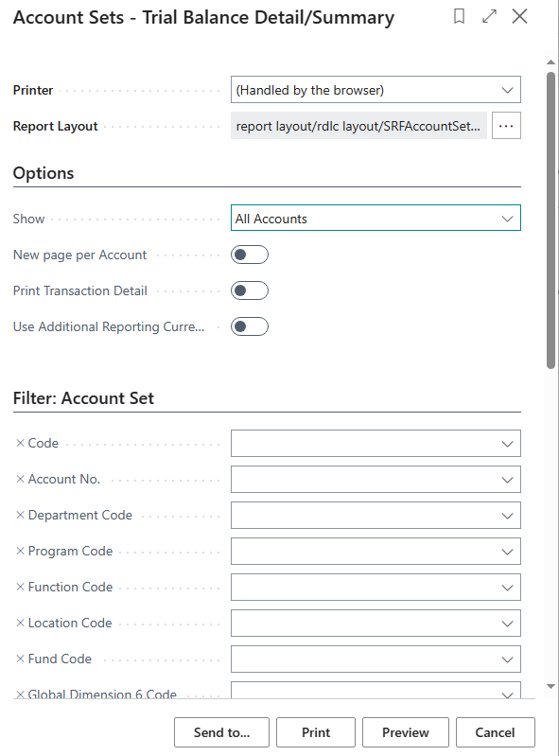Click the Report Layout label
The width and height of the screenshot is (559, 756).
[x=56, y=126]
